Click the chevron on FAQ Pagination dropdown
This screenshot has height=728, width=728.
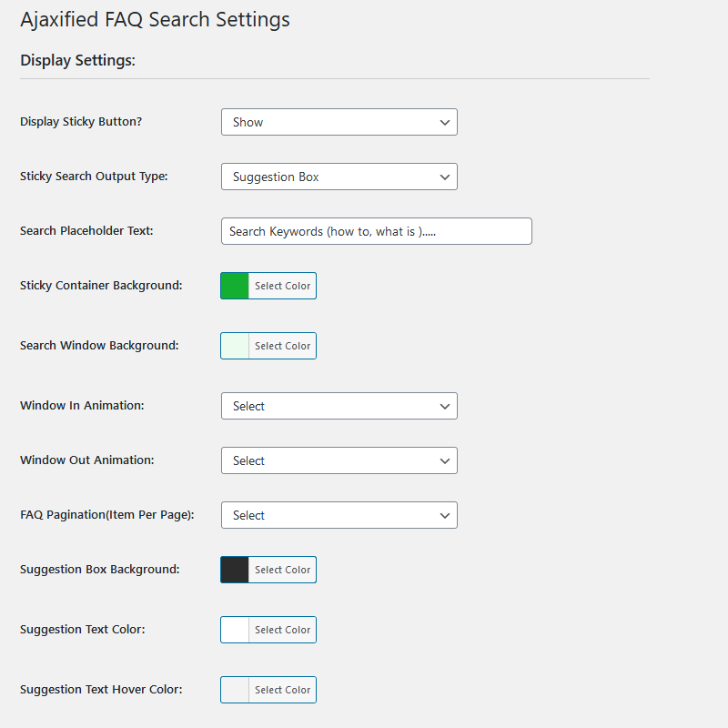[x=445, y=515]
